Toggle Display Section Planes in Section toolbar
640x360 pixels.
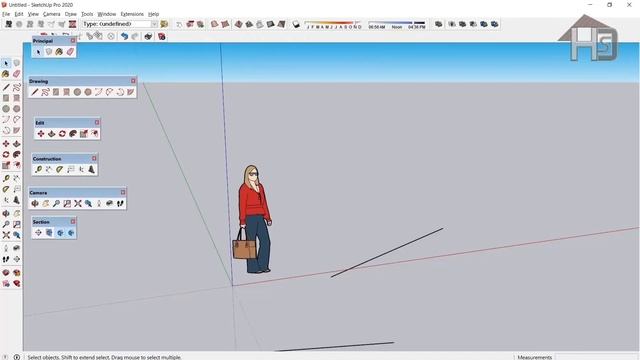(x=49, y=233)
